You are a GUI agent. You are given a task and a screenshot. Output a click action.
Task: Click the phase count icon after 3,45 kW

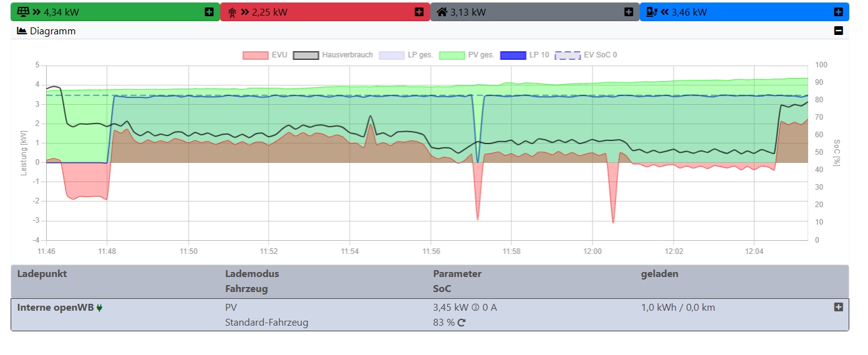click(x=475, y=308)
